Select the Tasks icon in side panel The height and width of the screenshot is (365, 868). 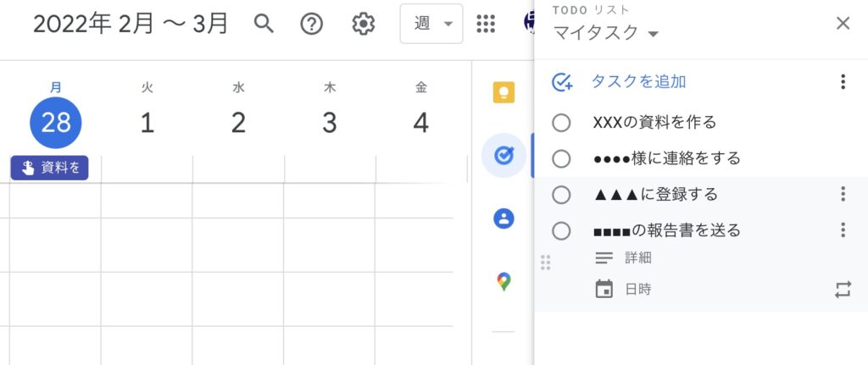pos(504,156)
